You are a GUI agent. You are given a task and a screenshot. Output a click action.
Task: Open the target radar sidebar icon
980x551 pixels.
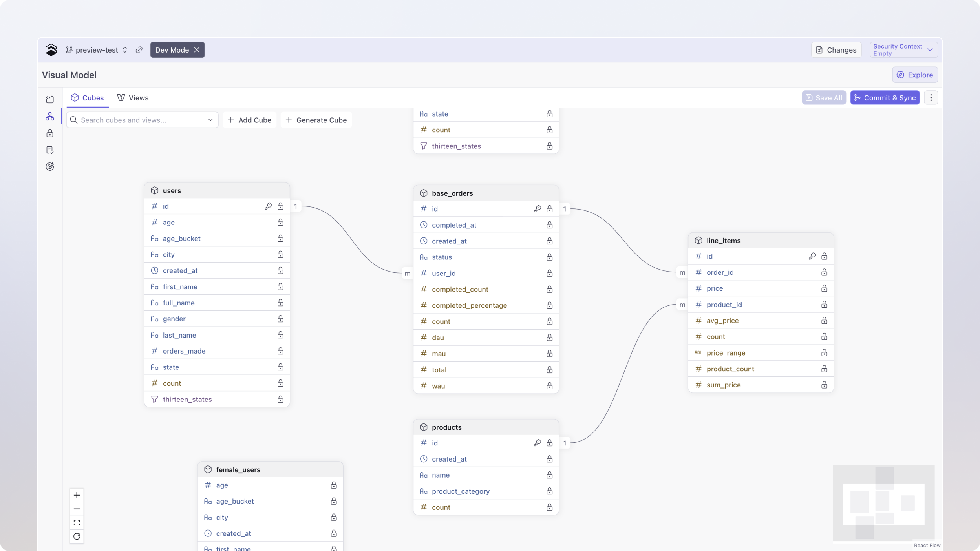coord(50,167)
